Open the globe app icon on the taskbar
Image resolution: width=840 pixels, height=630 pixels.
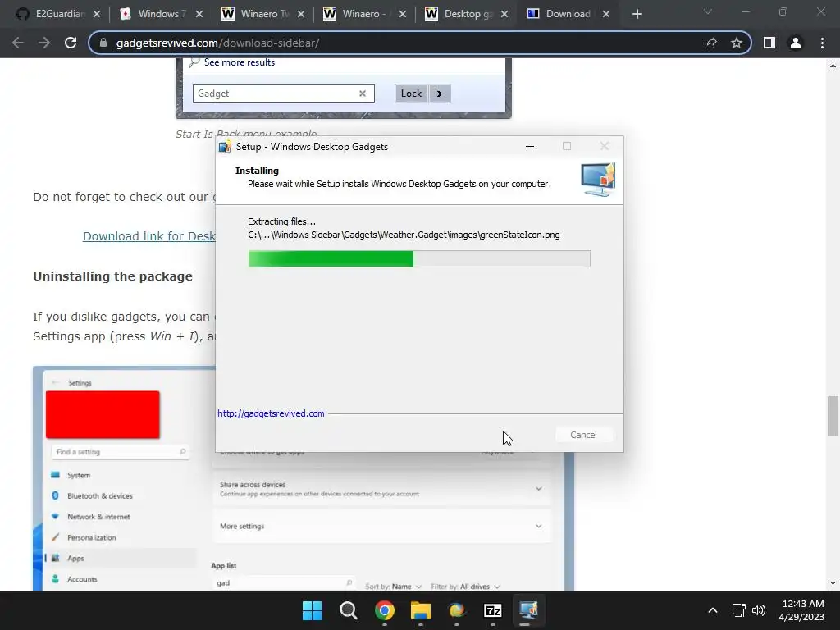(x=456, y=610)
